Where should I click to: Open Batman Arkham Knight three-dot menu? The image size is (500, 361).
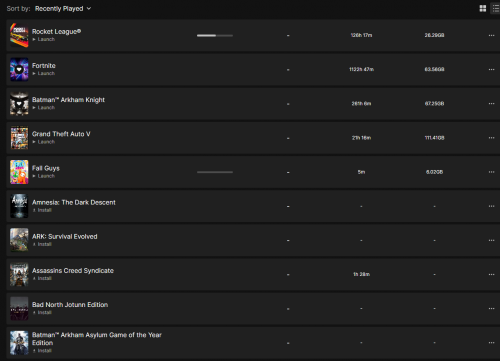point(491,104)
